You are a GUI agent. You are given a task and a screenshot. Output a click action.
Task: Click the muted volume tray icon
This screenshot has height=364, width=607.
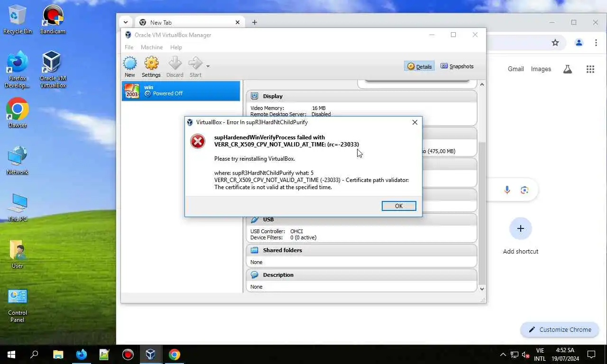(526, 355)
